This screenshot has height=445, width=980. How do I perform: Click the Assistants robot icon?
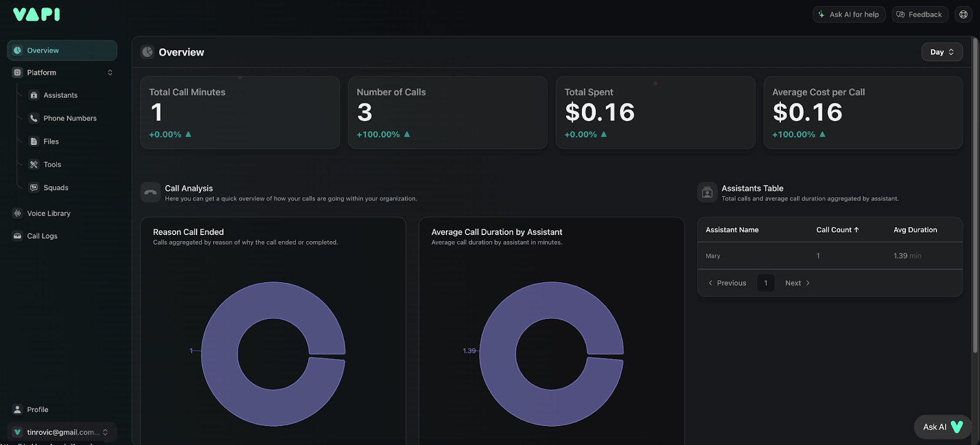pyautogui.click(x=34, y=95)
